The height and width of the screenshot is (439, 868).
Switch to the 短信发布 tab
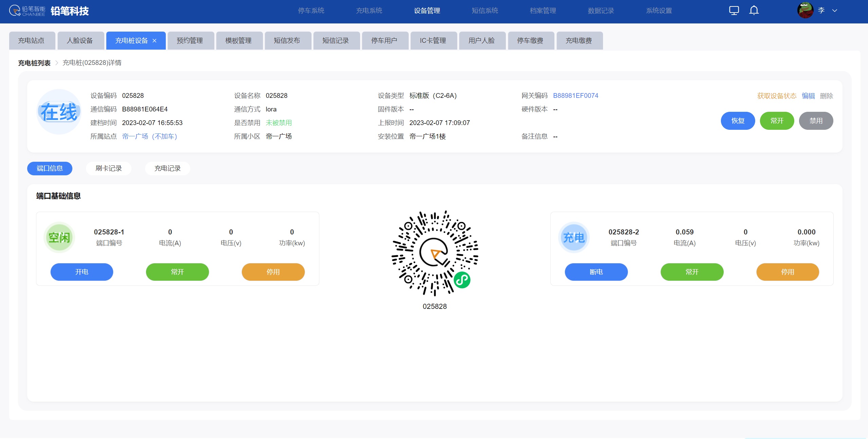coord(287,41)
